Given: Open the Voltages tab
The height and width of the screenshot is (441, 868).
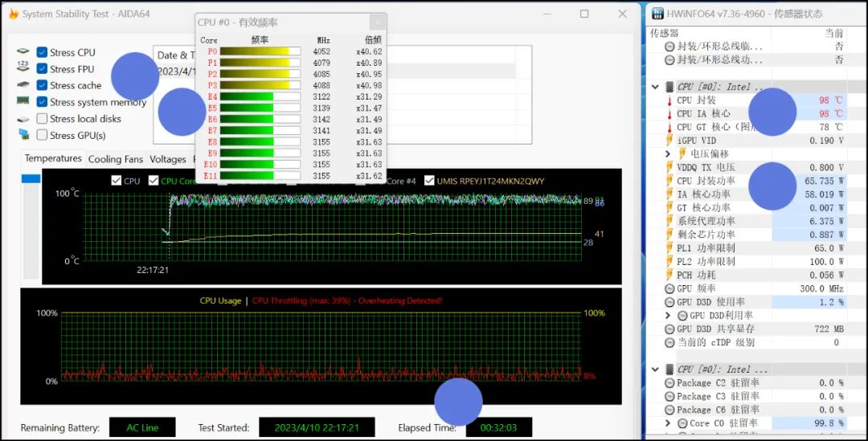Looking at the screenshot, I should pyautogui.click(x=167, y=159).
